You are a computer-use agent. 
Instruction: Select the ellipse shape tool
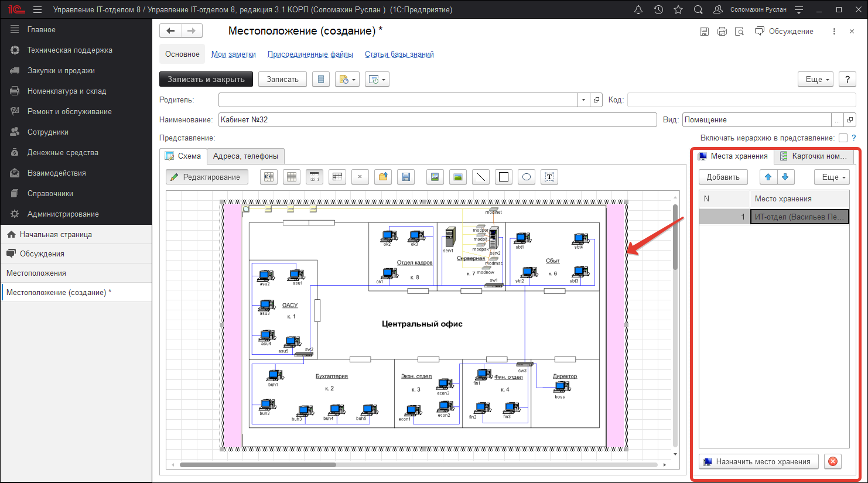[x=526, y=177]
